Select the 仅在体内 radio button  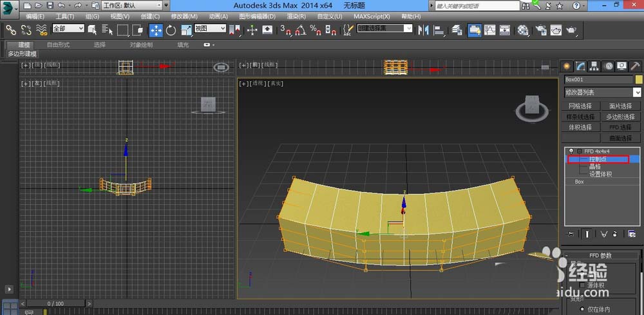click(582, 309)
